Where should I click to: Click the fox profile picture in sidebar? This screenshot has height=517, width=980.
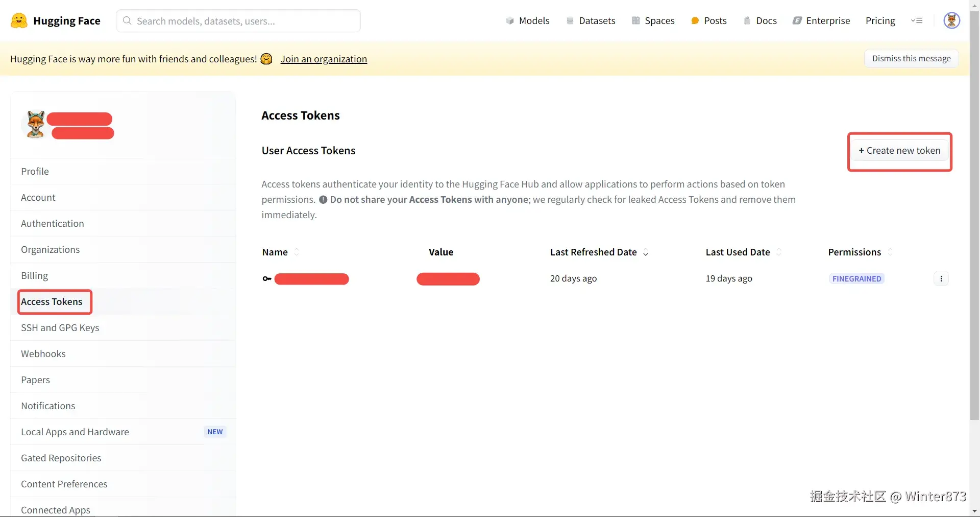tap(35, 124)
